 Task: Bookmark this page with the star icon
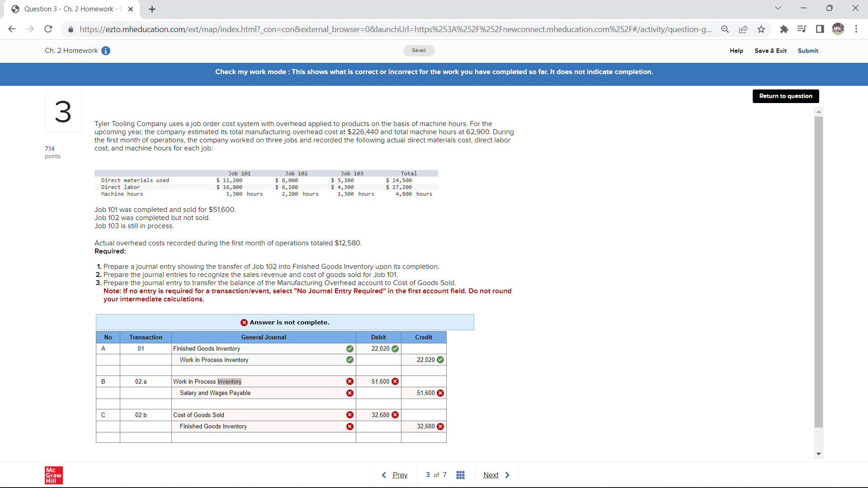click(x=761, y=29)
